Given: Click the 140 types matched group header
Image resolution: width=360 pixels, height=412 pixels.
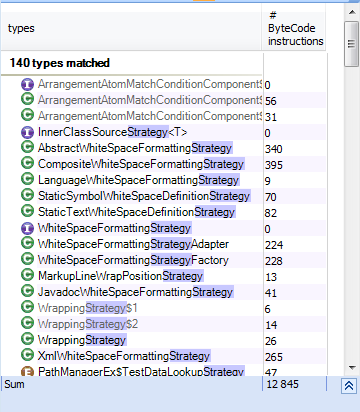Looking at the screenshot, I should point(59,63).
